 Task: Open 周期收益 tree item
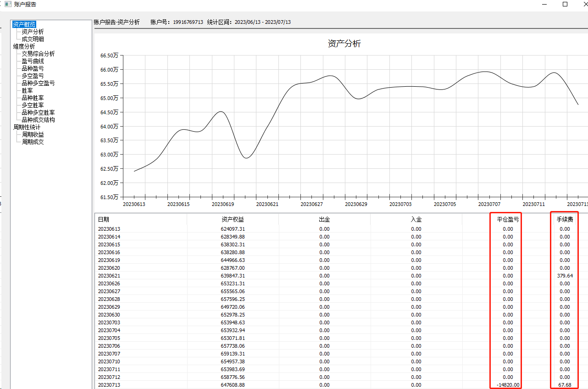pyautogui.click(x=33, y=134)
